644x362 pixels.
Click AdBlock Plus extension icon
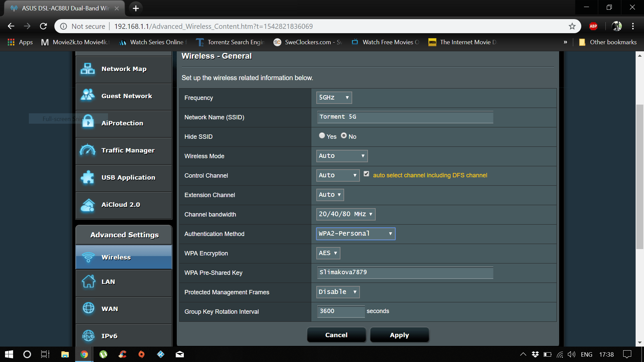[593, 26]
